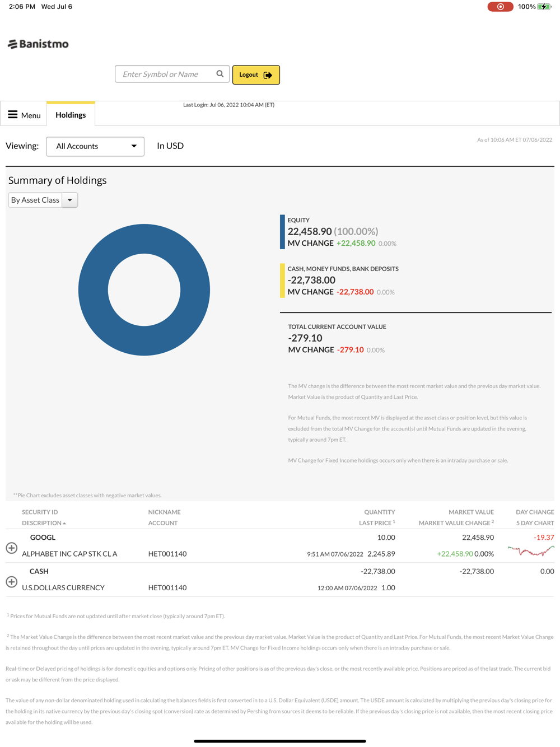Tap the clock showing 2:06 PM
Viewport: 560px width, 747px height.
click(x=22, y=7)
